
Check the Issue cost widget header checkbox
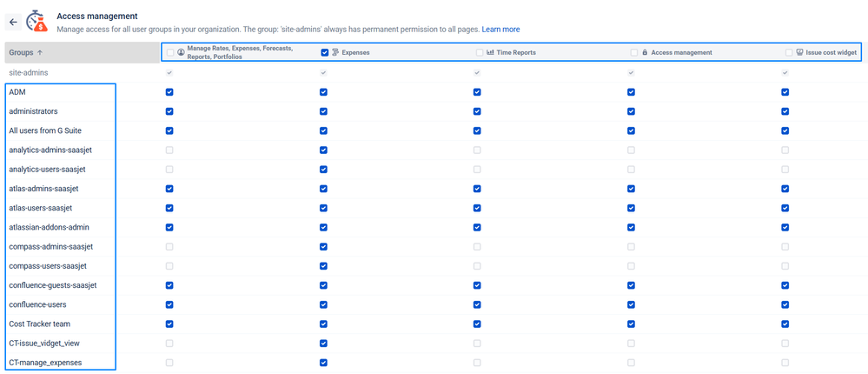pos(788,53)
